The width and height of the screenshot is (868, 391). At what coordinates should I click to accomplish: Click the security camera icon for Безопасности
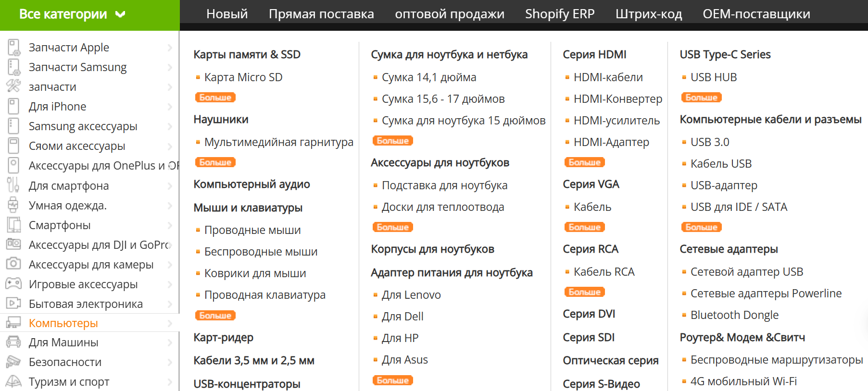(x=13, y=362)
